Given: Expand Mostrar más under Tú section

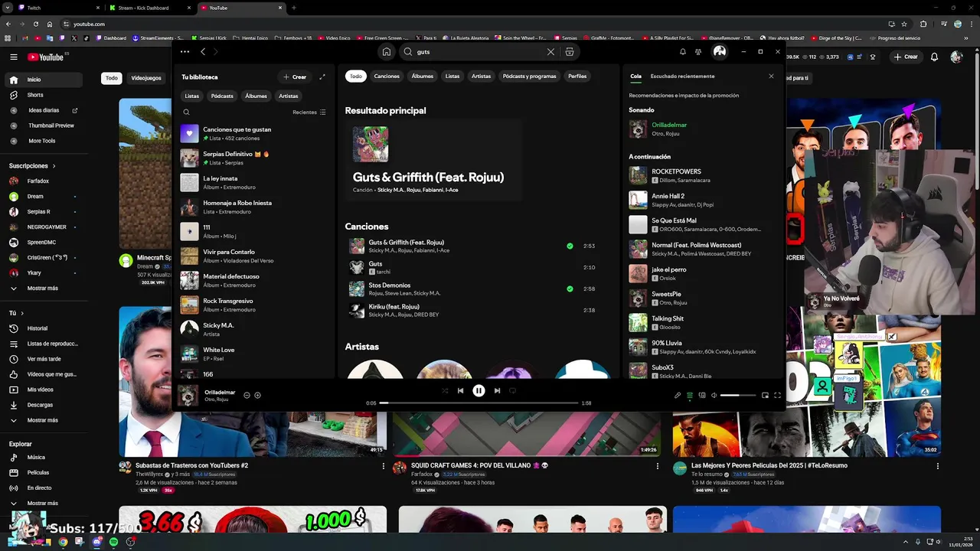Looking at the screenshot, I should click(x=44, y=420).
